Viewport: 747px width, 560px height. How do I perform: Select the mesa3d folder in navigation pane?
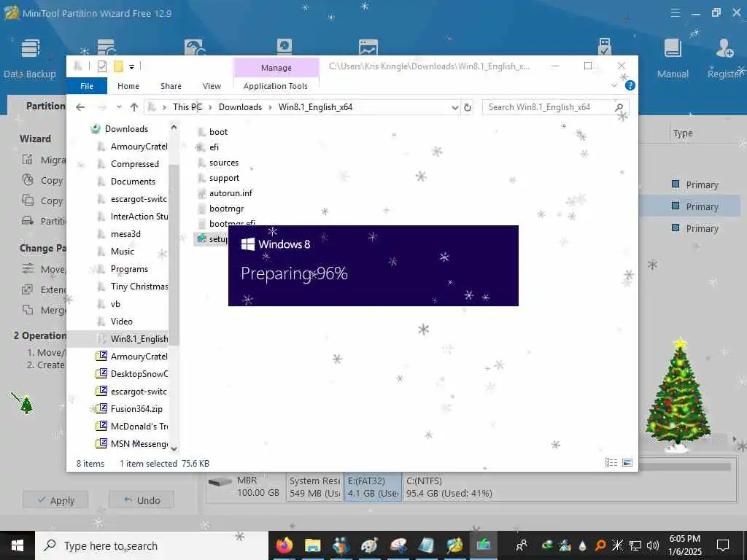125,234
